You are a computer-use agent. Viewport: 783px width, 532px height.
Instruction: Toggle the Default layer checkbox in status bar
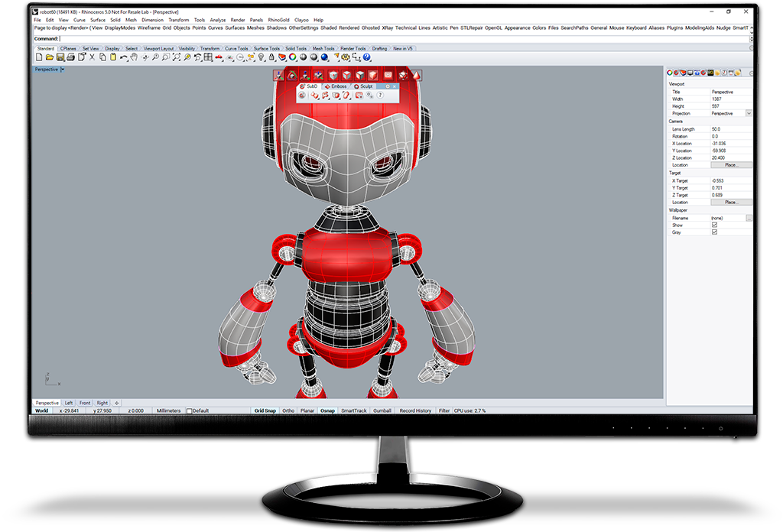[190, 411]
